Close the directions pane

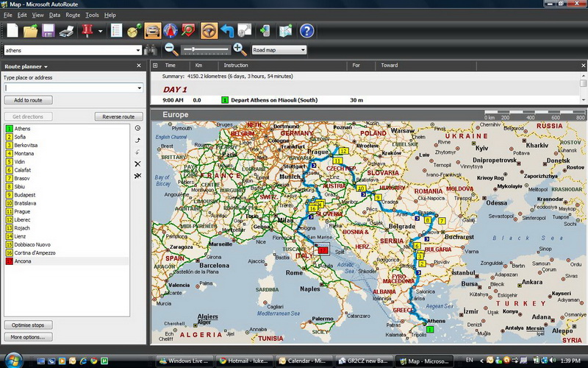tap(583, 66)
